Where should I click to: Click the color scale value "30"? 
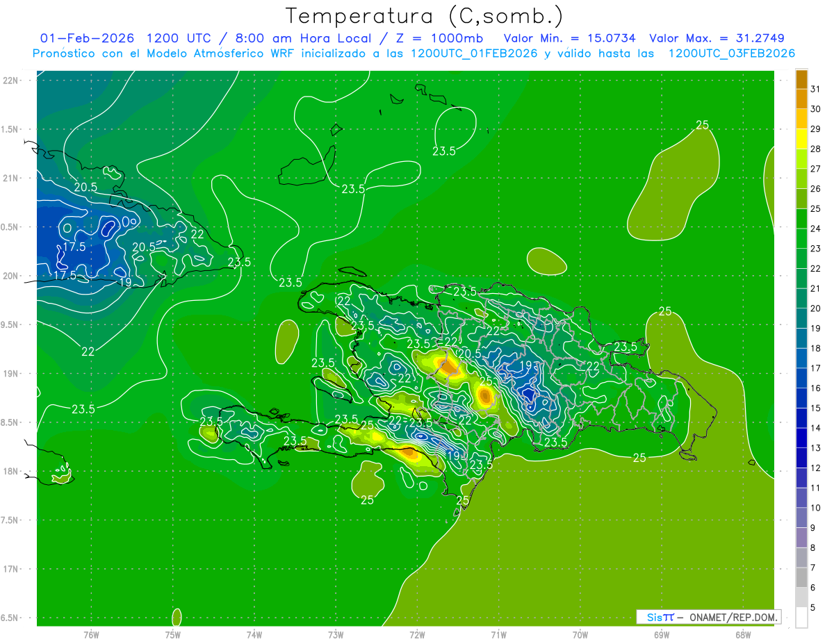coord(815,109)
